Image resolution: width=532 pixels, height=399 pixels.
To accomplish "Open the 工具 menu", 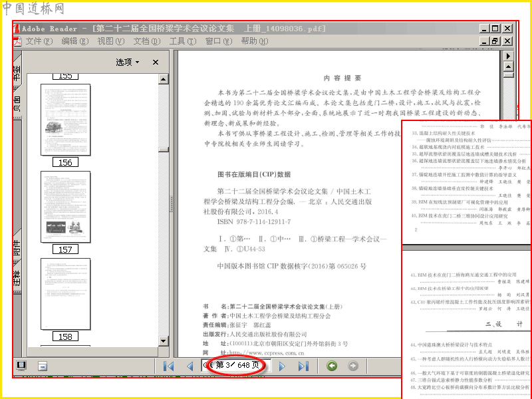I will (183, 41).
